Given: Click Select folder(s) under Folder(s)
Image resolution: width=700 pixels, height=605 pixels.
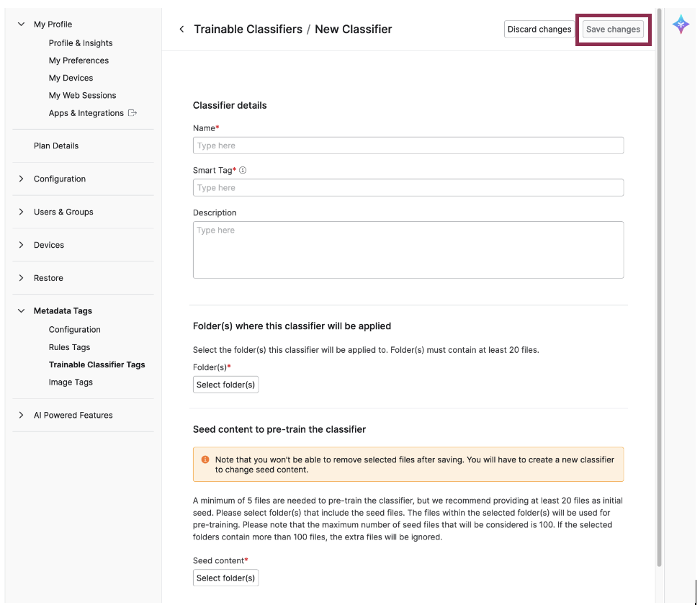Looking at the screenshot, I should [225, 384].
